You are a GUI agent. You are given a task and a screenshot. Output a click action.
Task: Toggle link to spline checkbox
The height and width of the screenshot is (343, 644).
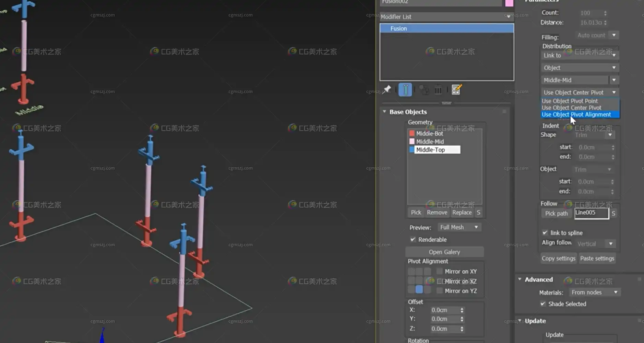[545, 232]
